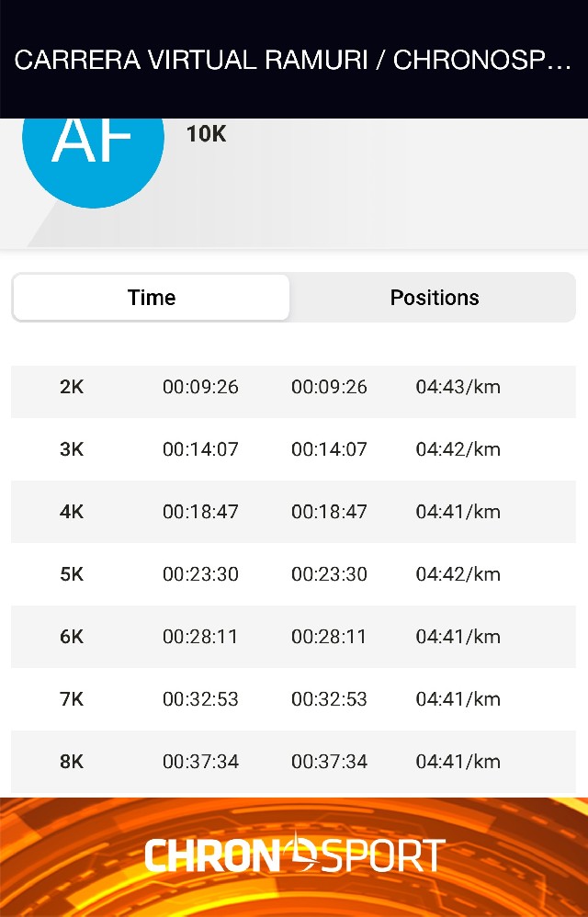
Task: Open the ChronoSport logo banner
Action: pyautogui.click(x=294, y=855)
